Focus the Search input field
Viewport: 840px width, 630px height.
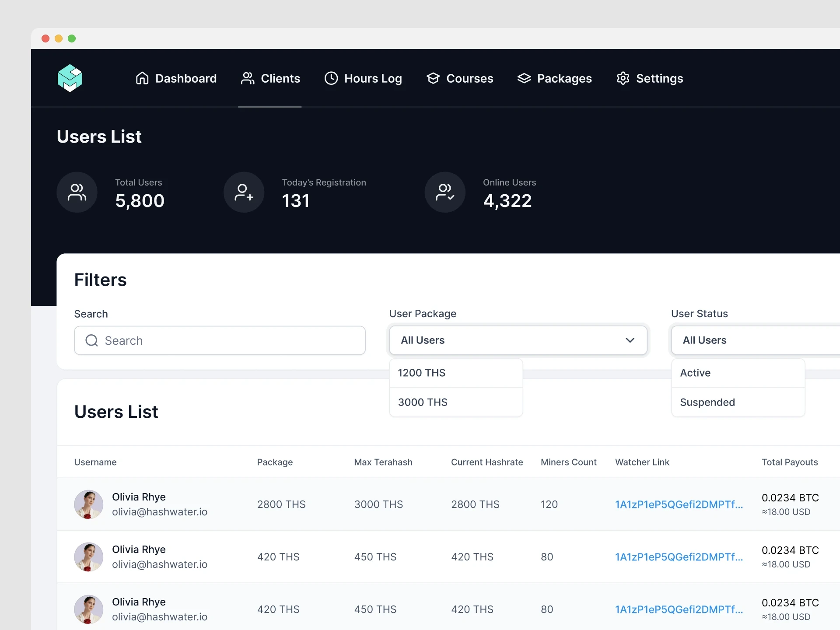pos(220,340)
